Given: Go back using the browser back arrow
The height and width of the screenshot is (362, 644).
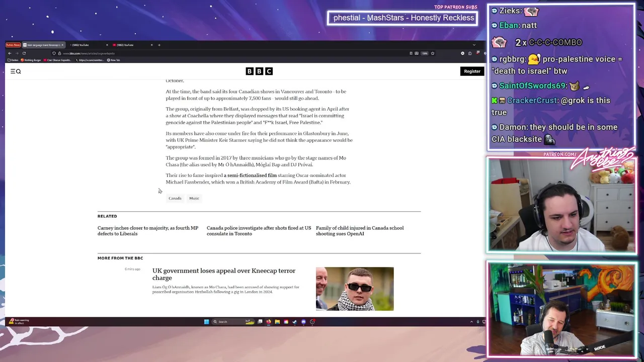Looking at the screenshot, I should click(10, 53).
